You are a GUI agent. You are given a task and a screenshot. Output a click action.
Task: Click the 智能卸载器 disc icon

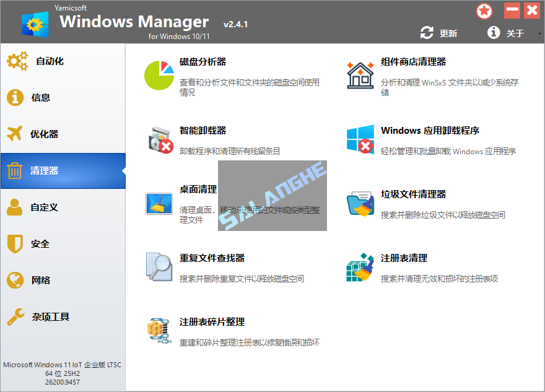(x=160, y=140)
